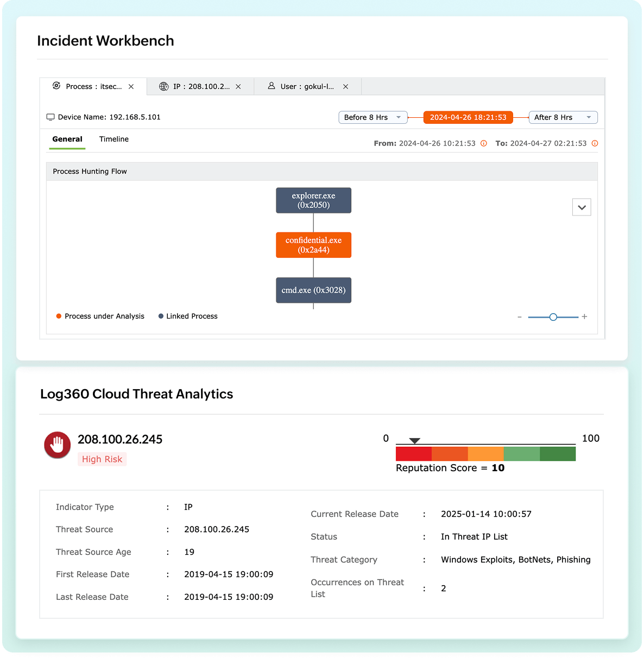644x659 pixels.
Task: Click the process icon in first tab
Action: 56,86
